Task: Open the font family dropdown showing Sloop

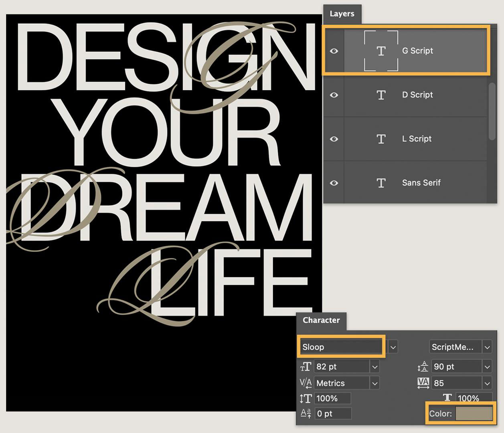Action: (x=393, y=346)
